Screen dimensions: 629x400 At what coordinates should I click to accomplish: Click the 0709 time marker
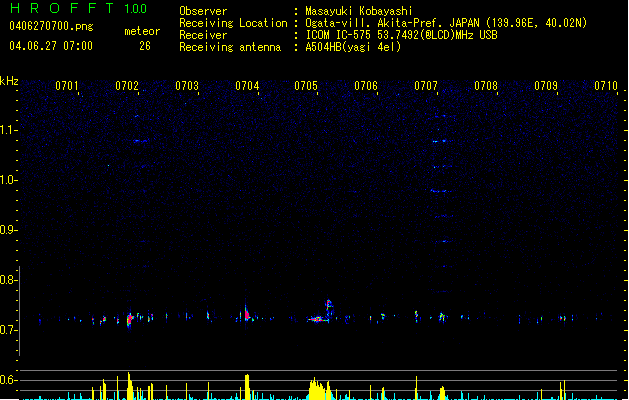click(546, 86)
